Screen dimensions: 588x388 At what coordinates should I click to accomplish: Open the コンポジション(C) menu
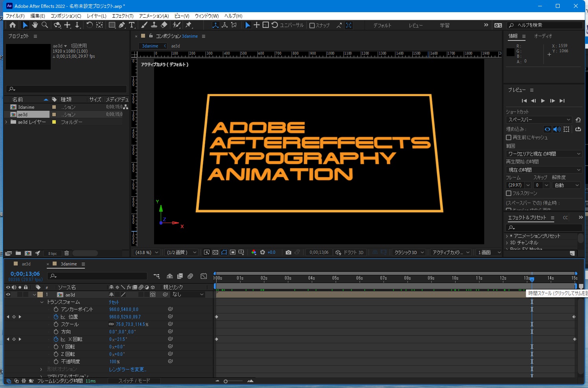click(66, 16)
